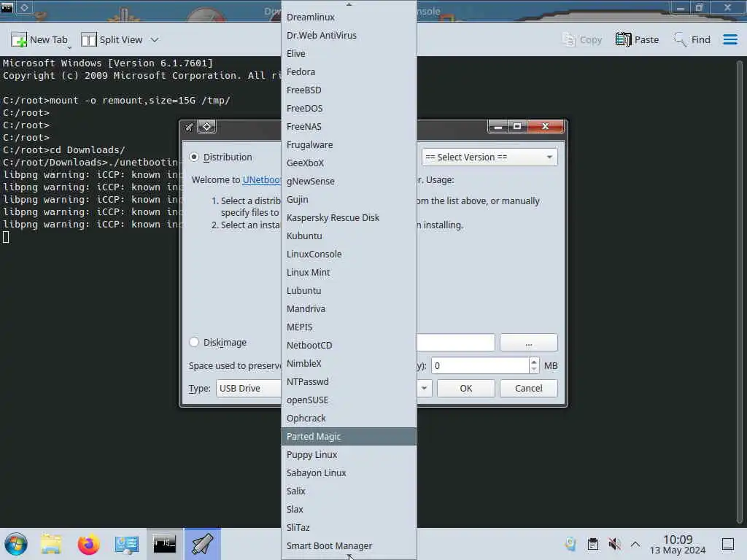Select openSUSE in the distribution list
The width and height of the screenshot is (747, 560).
point(349,400)
